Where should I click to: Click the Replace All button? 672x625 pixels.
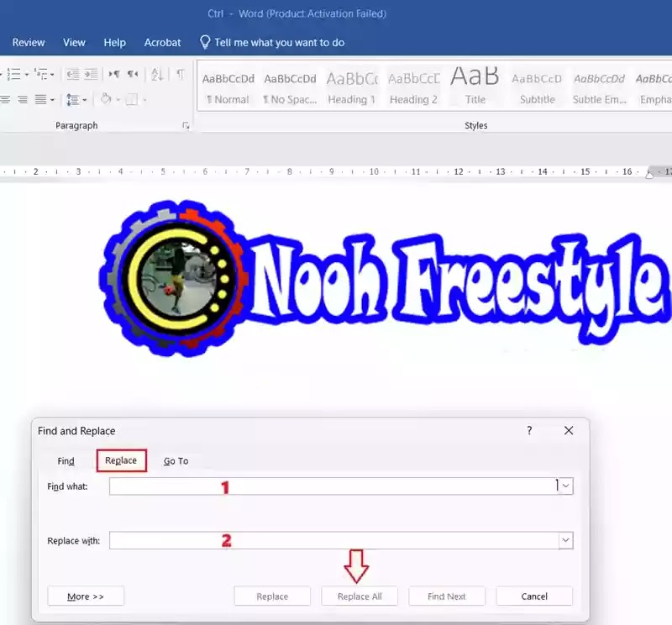(x=360, y=596)
